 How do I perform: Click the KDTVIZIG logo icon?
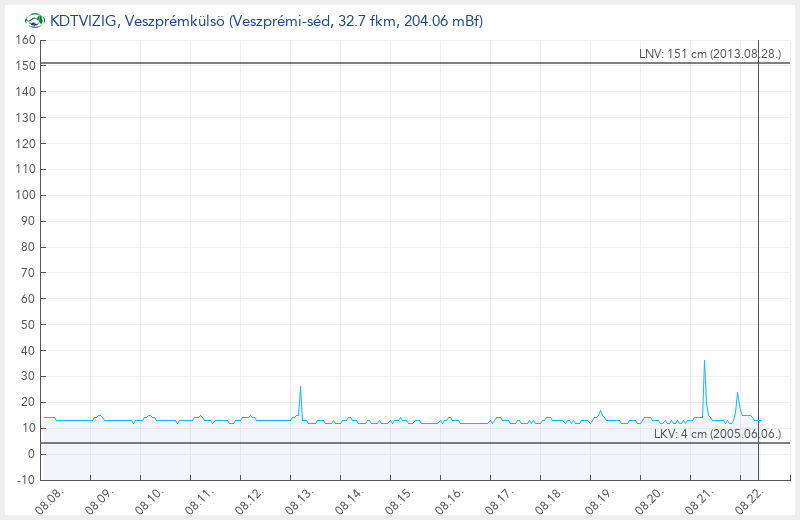34,21
